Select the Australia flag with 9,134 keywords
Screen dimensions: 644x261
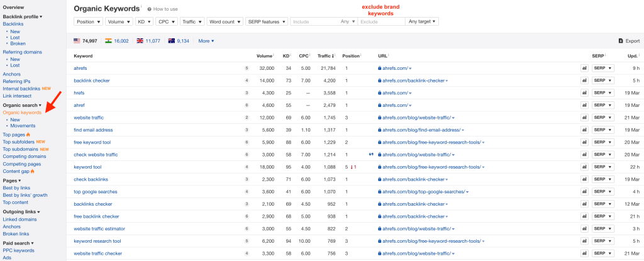[172, 41]
